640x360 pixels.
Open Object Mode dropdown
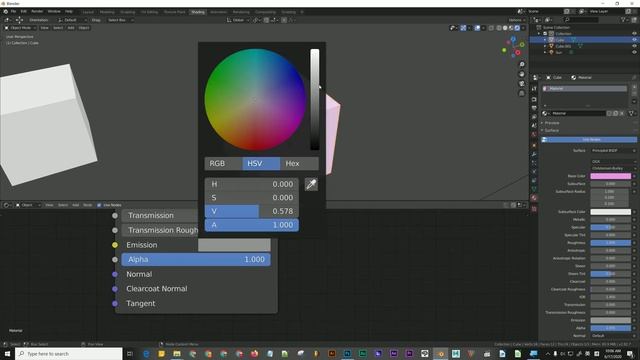(x=20, y=28)
